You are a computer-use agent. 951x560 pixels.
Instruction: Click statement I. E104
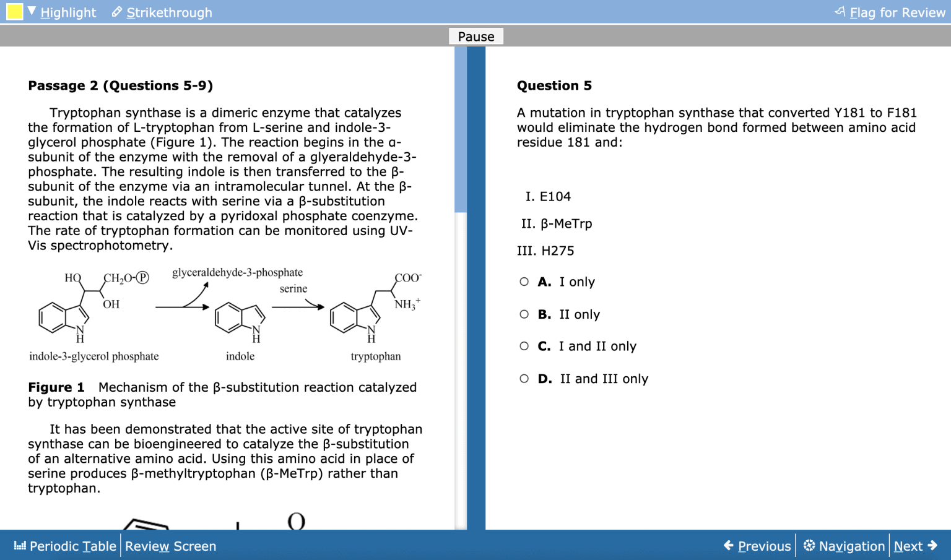(548, 197)
